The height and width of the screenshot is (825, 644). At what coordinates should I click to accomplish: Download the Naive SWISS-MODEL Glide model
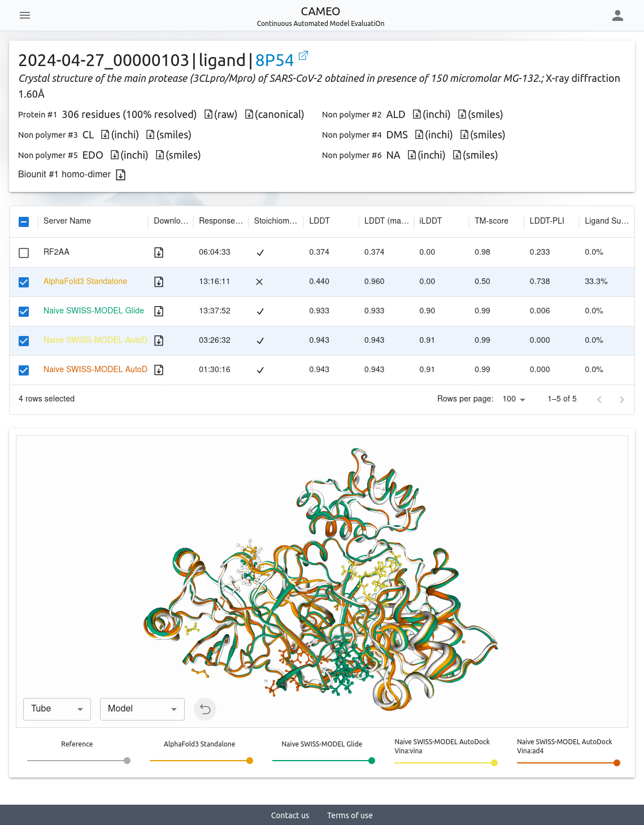[x=159, y=311]
